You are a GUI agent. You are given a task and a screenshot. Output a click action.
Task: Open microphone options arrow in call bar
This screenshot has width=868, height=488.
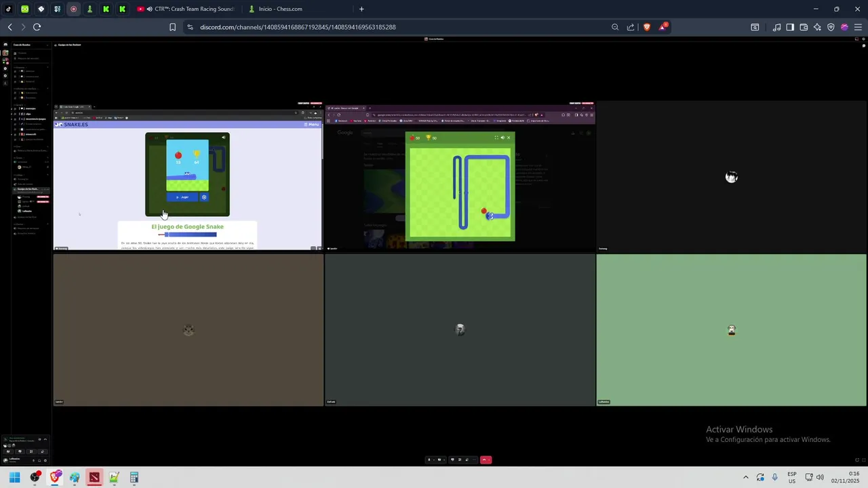point(434,460)
